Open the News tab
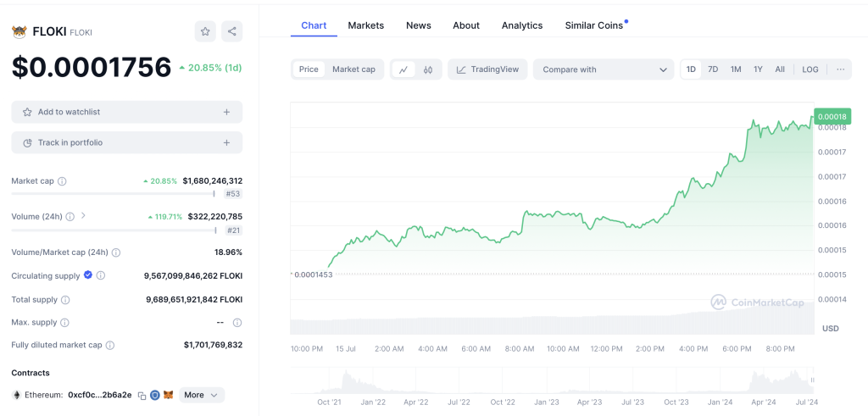This screenshot has height=416, width=868. 419,25
